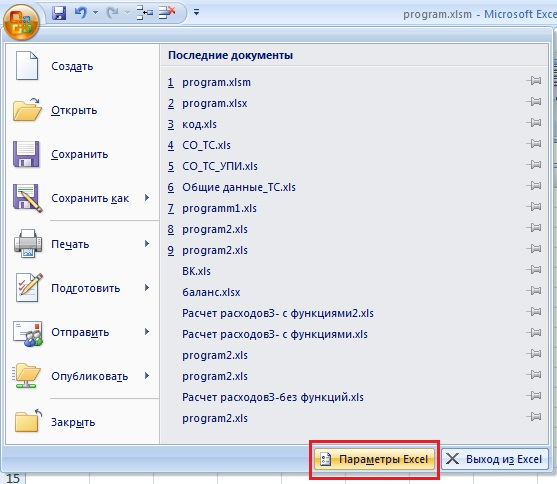Click pin icon beside Расчет расходов3-без функций.xls
This screenshot has height=484, width=557.
534,396
